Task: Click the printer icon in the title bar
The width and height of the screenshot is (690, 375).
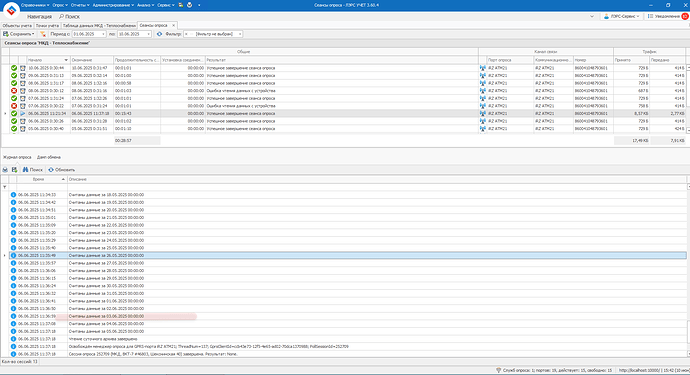Action: click(189, 5)
